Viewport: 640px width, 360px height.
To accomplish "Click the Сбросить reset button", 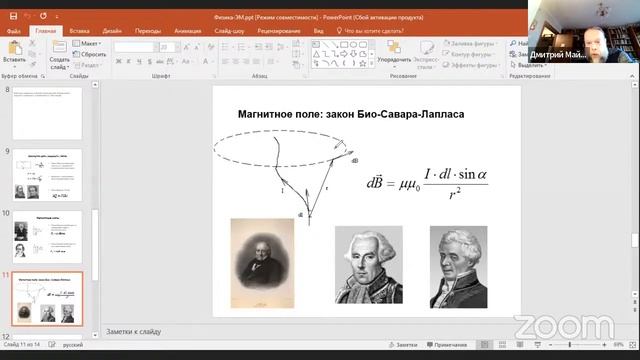I will tap(89, 54).
